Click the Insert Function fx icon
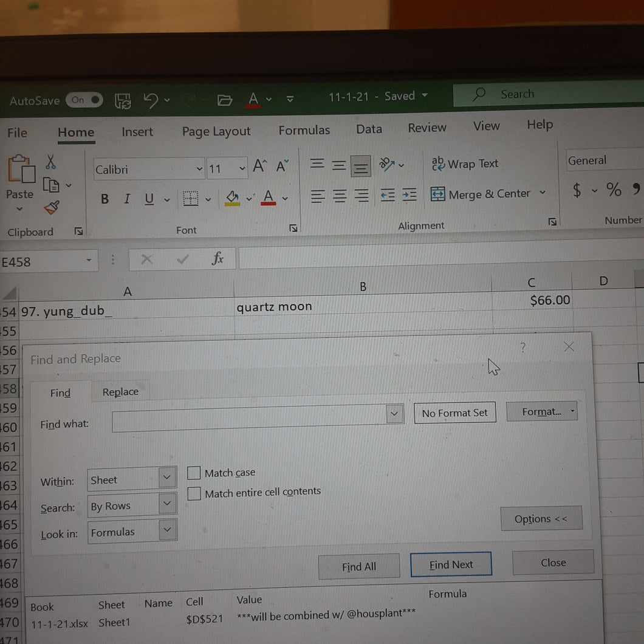 pyautogui.click(x=218, y=258)
